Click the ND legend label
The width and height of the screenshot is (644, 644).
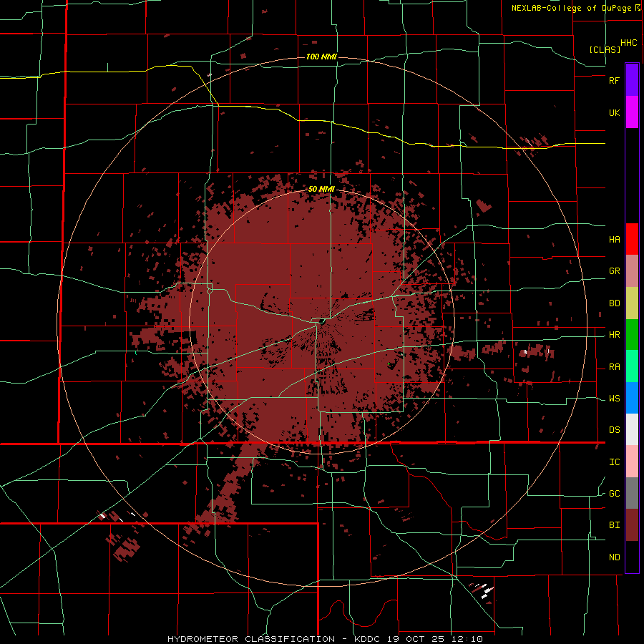pyautogui.click(x=614, y=557)
